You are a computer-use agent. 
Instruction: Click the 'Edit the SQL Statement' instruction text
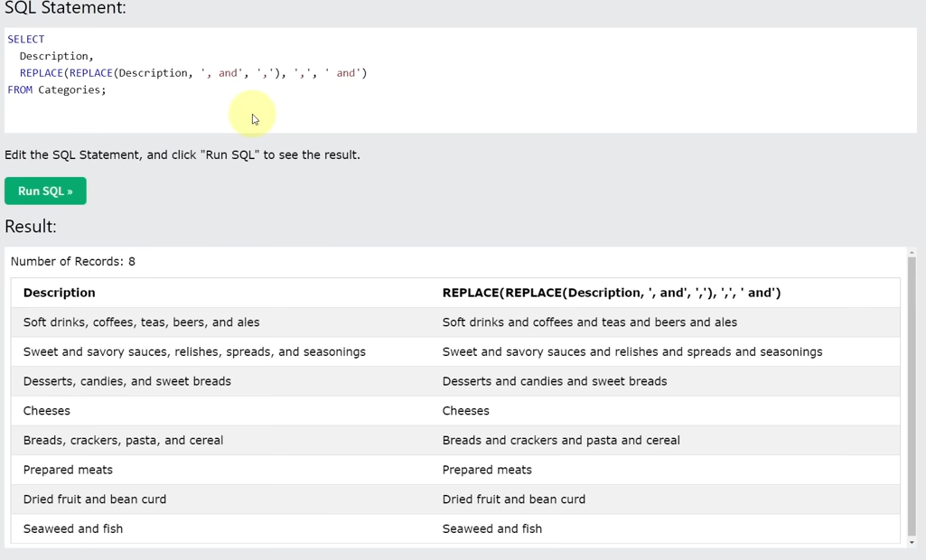[182, 154]
